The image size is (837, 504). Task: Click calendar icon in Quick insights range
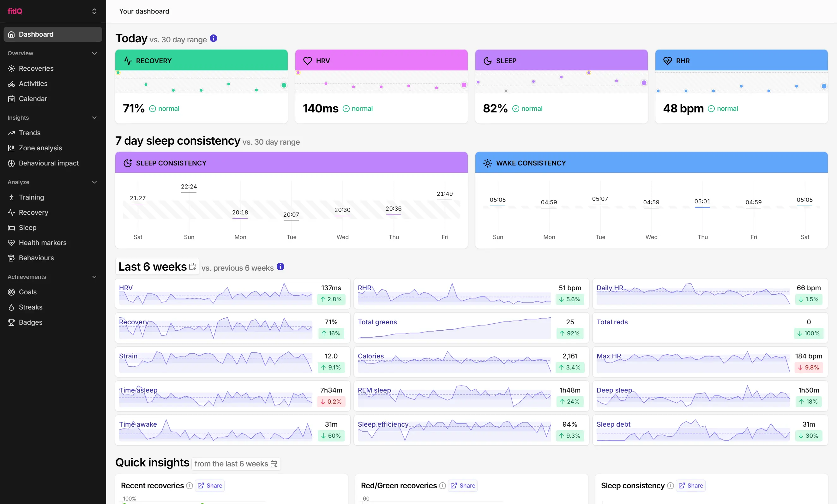coord(274,464)
